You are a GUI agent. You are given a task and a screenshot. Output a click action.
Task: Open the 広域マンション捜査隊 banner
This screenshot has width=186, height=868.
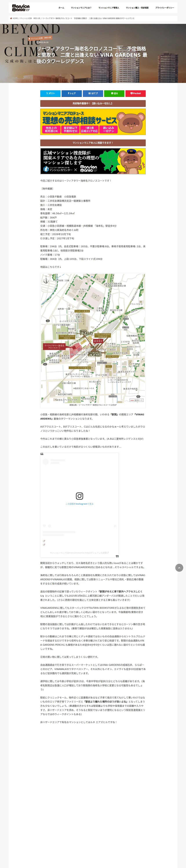(93, 161)
